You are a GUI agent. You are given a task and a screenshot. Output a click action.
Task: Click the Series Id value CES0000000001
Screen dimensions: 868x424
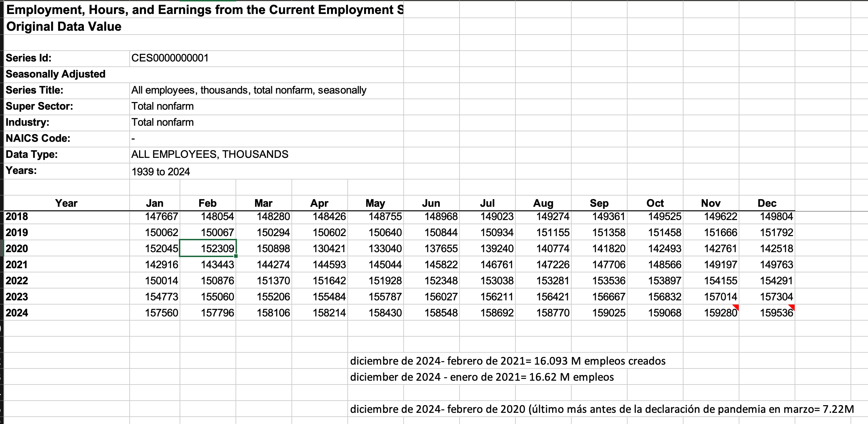tap(170, 58)
